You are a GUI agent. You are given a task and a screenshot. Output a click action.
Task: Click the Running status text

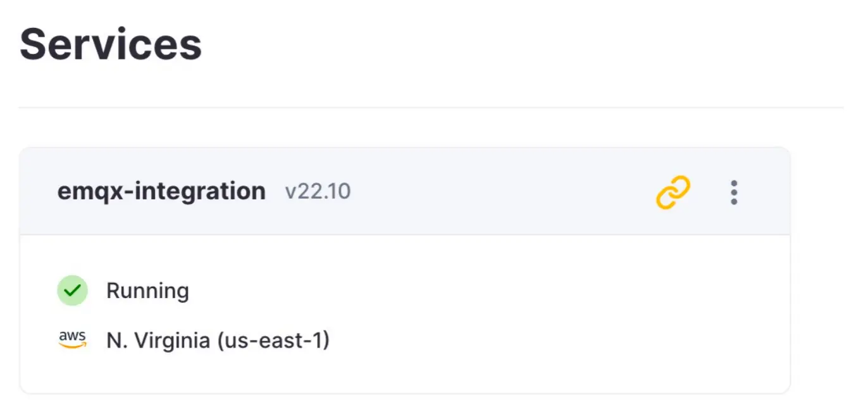coord(147,291)
